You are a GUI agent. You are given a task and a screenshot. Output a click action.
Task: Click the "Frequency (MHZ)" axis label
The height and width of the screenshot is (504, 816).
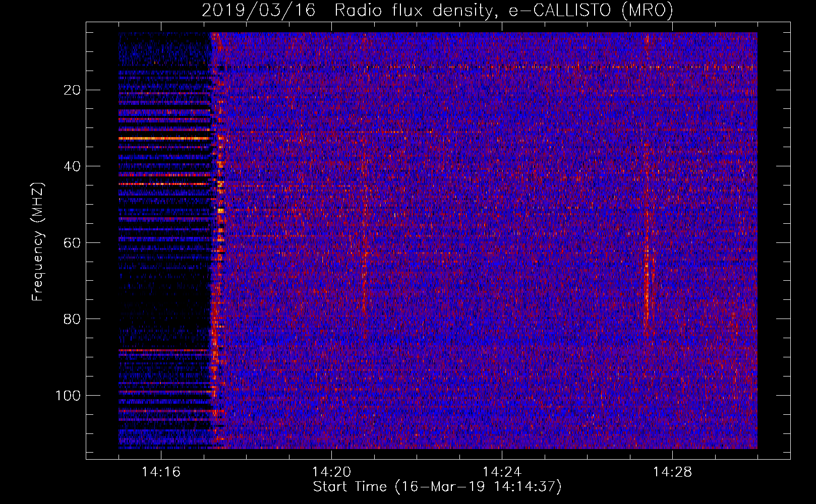tap(38, 242)
